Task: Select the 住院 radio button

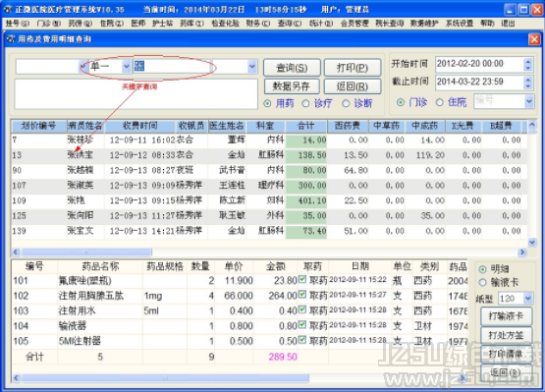Action: (440, 102)
